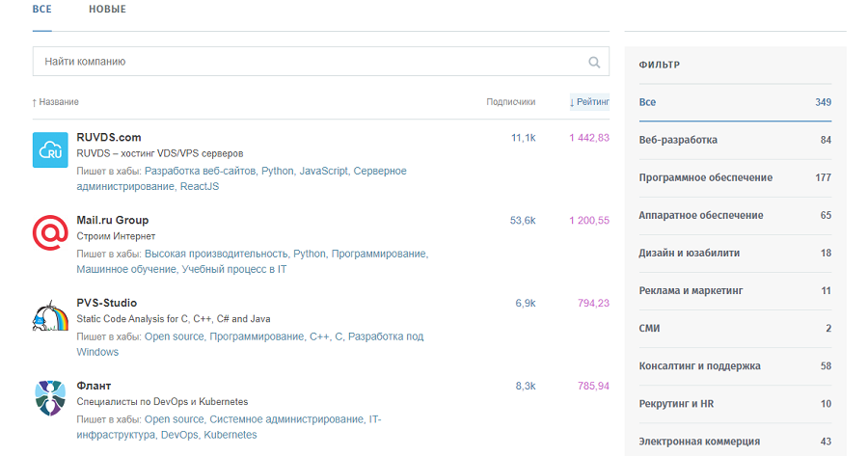Screen dimensions: 868x456
Task: Open the C++ hub link
Action: [319, 336]
